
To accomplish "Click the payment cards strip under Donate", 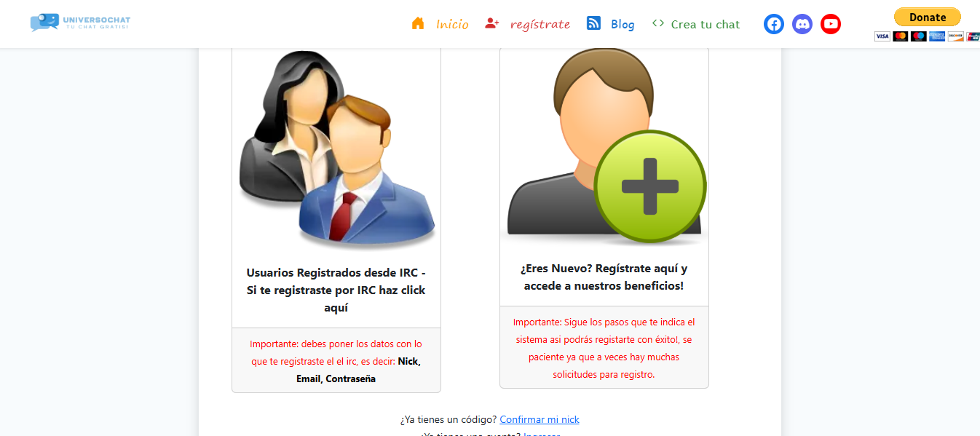I will pyautogui.click(x=927, y=36).
